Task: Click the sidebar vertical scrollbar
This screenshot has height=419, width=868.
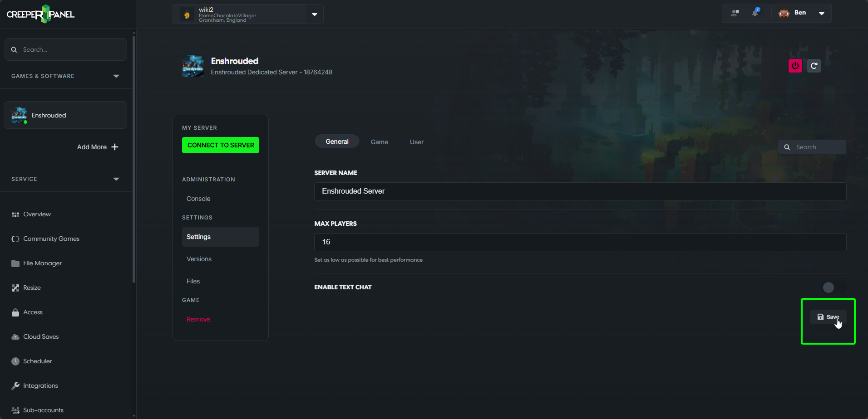Action: tap(134, 159)
